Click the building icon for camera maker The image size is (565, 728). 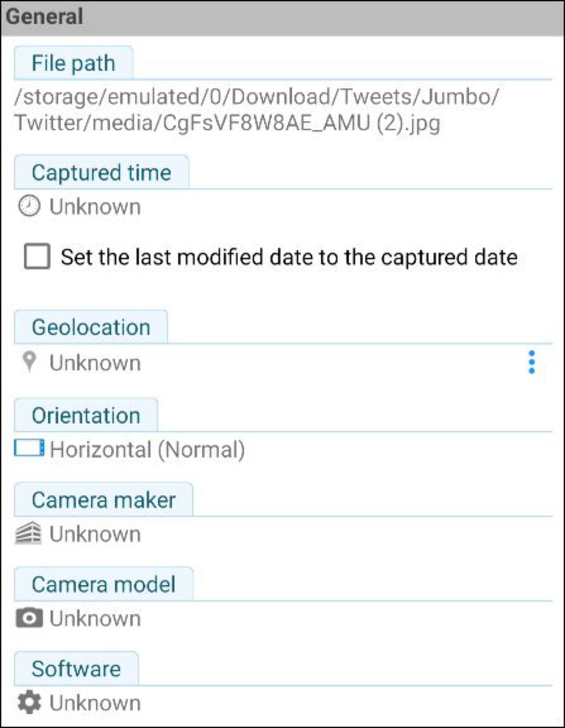29,533
